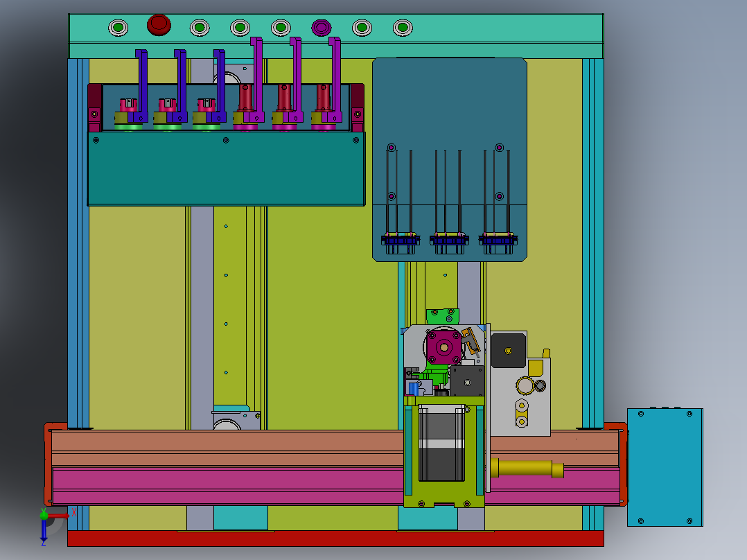747x560 pixels.
Task: Select the blue control box beside the machine
Action: [x=665, y=467]
